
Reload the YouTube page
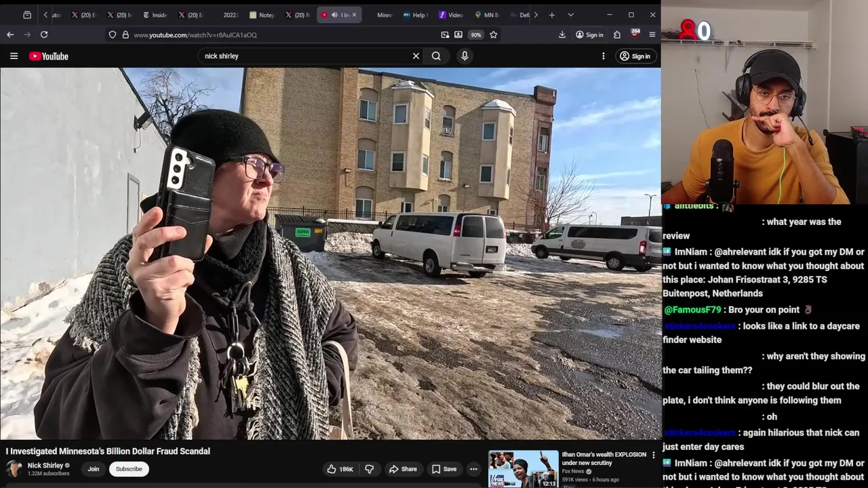44,35
